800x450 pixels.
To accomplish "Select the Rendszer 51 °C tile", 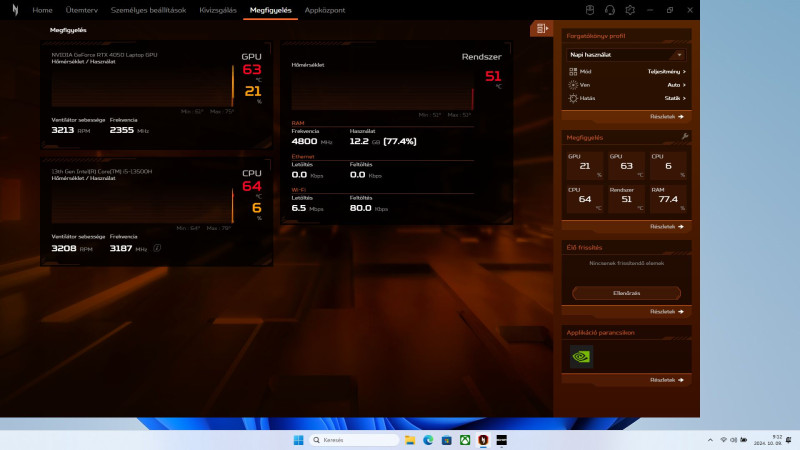I will tap(627, 199).
